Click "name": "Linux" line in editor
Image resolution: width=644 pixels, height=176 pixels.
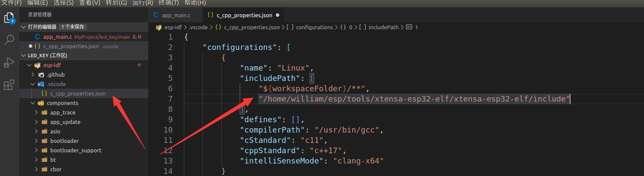[x=277, y=68]
